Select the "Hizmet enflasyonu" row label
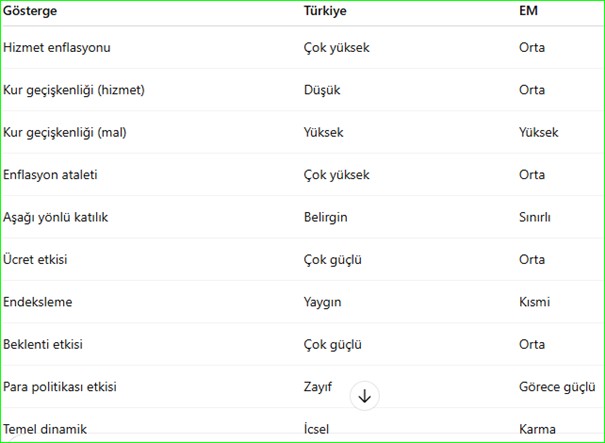The width and height of the screenshot is (605, 443). tap(57, 47)
